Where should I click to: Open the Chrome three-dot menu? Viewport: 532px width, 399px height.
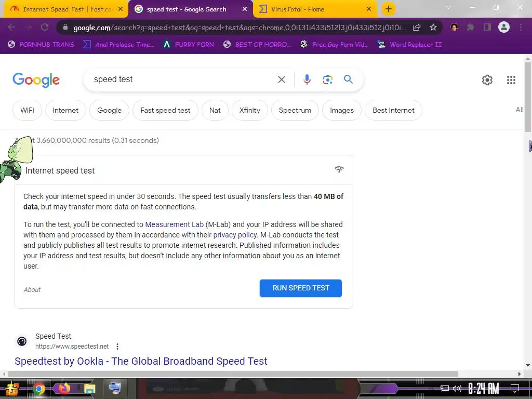pyautogui.click(x=521, y=27)
